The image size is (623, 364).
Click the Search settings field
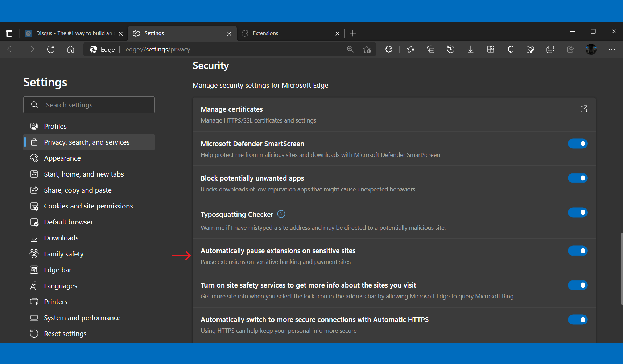coord(89,105)
